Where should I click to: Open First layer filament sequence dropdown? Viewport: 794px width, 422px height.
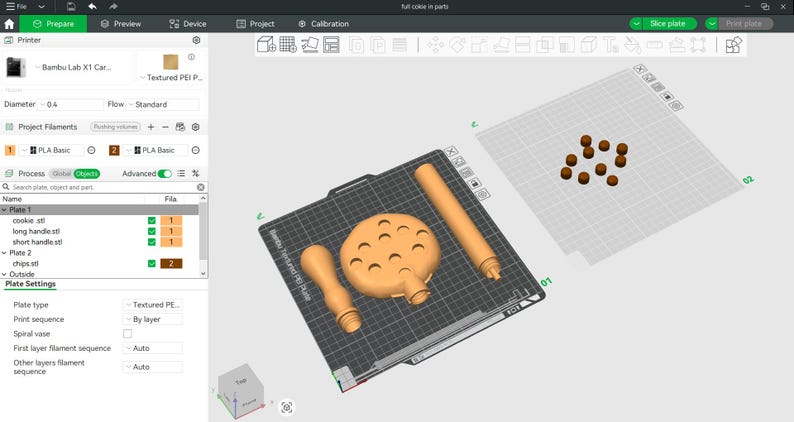152,348
